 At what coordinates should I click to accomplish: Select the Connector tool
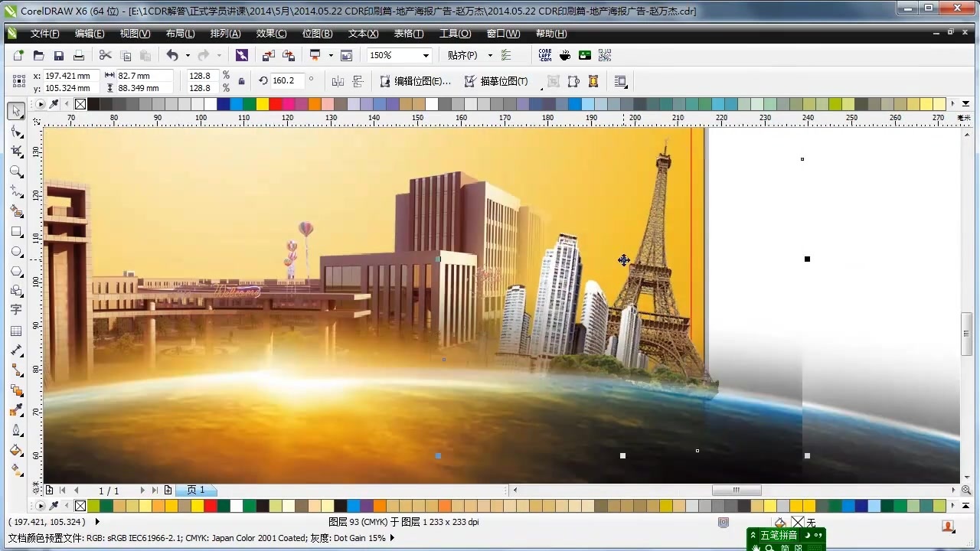pyautogui.click(x=16, y=370)
